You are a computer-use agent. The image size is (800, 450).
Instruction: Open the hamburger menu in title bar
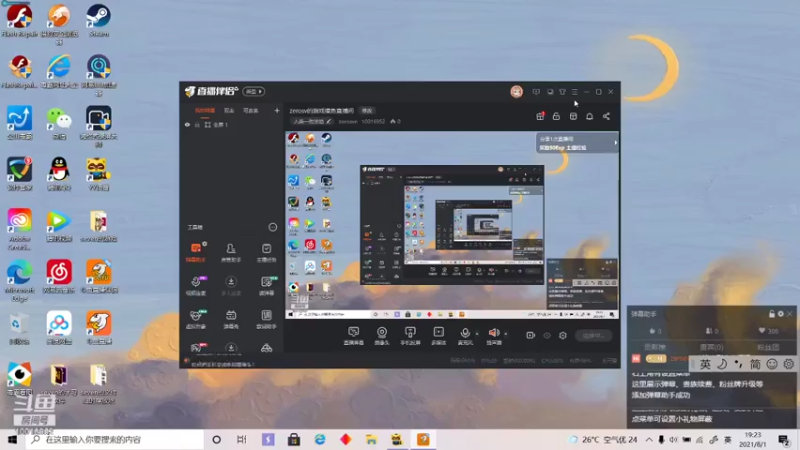click(574, 92)
